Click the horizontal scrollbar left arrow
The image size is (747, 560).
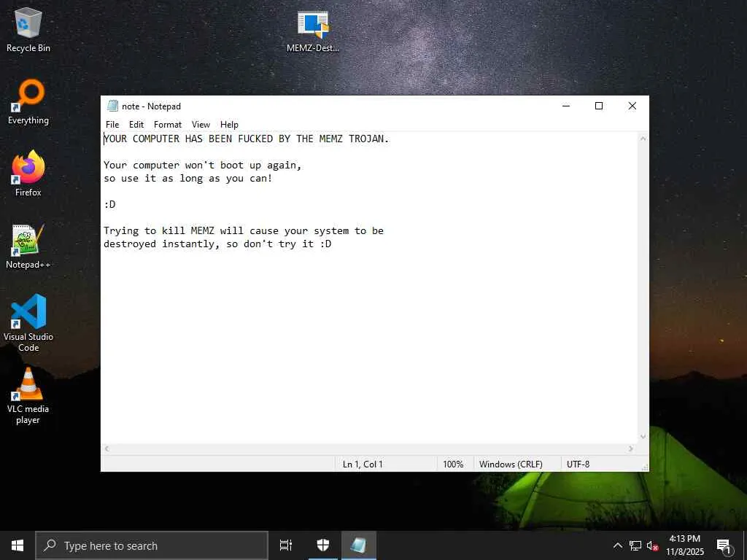107,448
